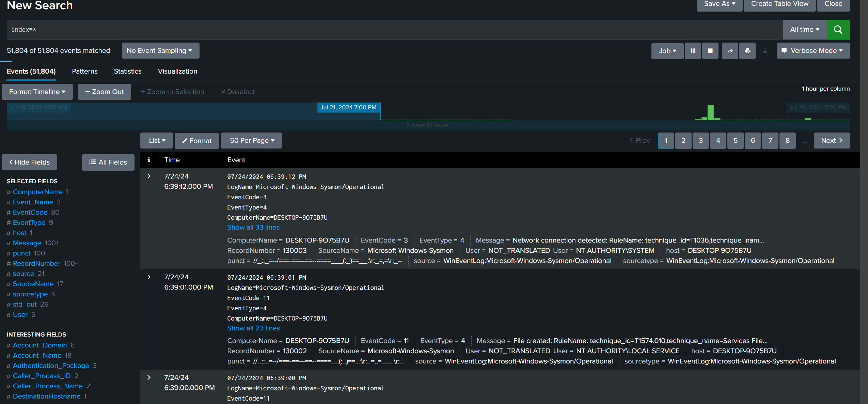Go to results page 8
Screen dimensions: 868x404
click(x=787, y=140)
